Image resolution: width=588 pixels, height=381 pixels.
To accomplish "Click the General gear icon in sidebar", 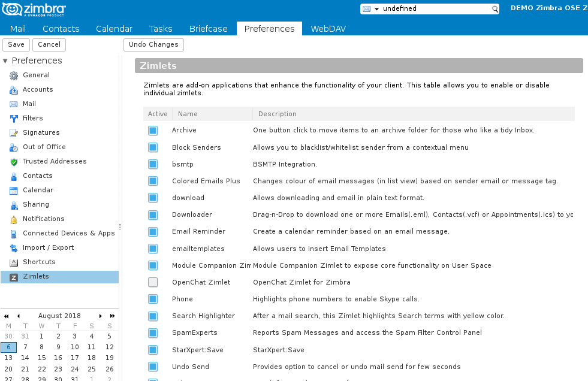I will pos(14,75).
